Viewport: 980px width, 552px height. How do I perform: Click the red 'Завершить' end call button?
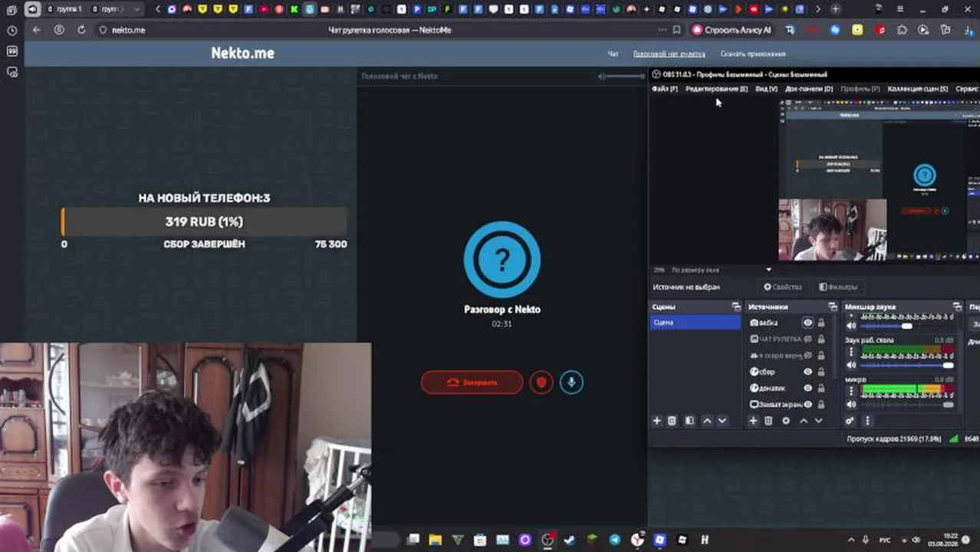click(472, 382)
